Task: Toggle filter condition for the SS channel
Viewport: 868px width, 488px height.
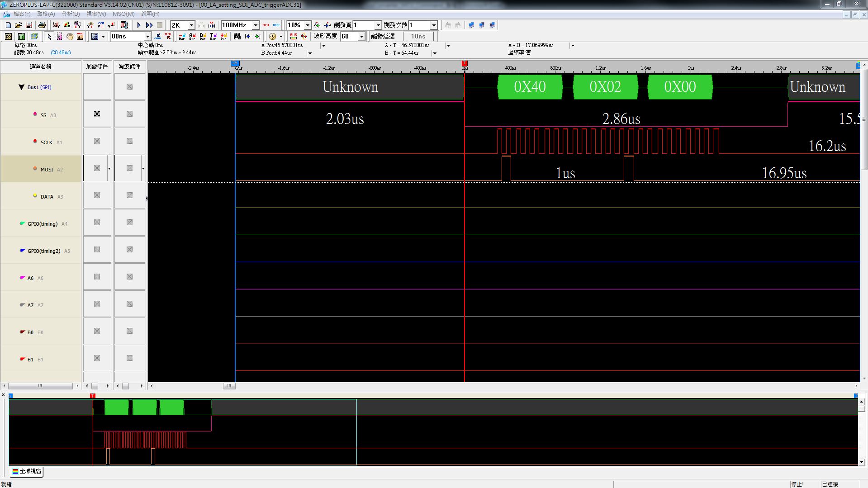Action: pyautogui.click(x=129, y=114)
